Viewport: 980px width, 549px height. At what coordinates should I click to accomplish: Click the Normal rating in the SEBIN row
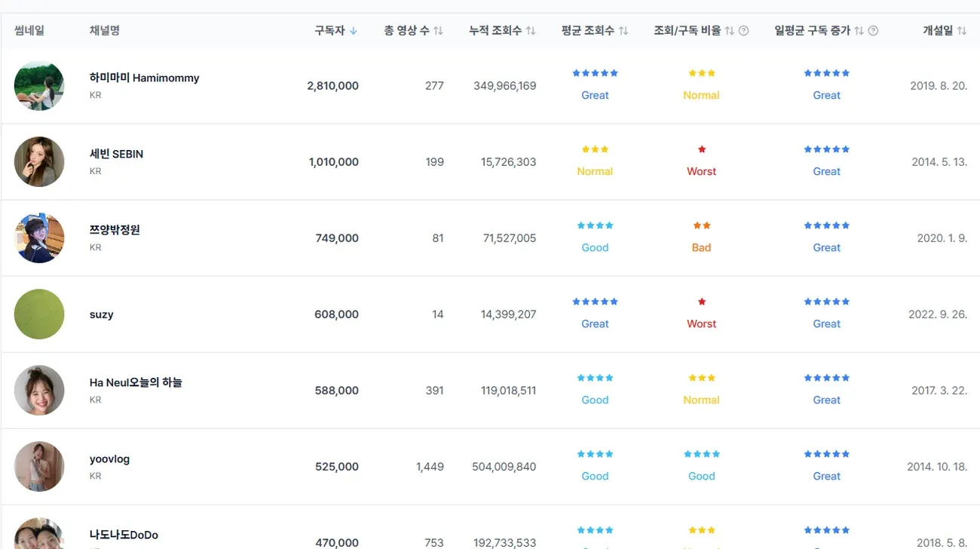(595, 171)
